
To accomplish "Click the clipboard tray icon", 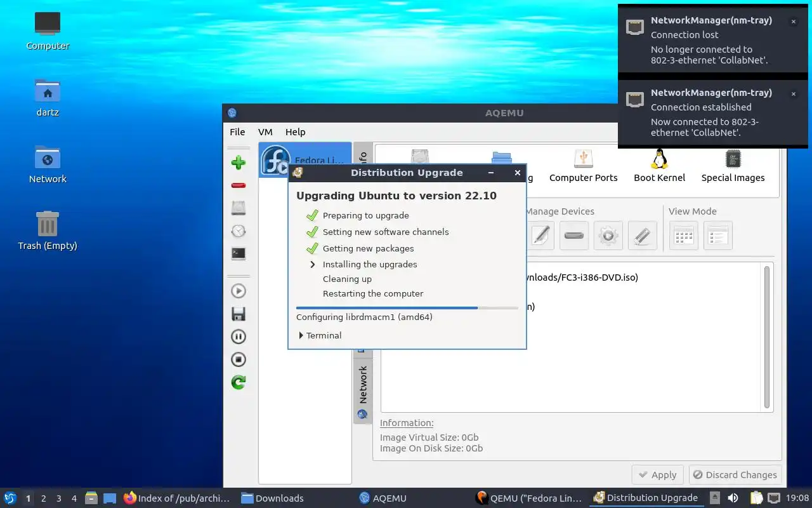I will tap(756, 498).
